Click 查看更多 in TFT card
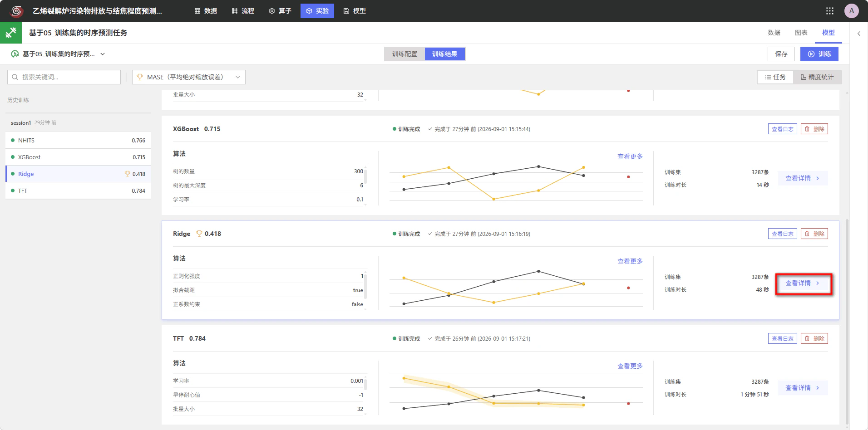 point(630,366)
